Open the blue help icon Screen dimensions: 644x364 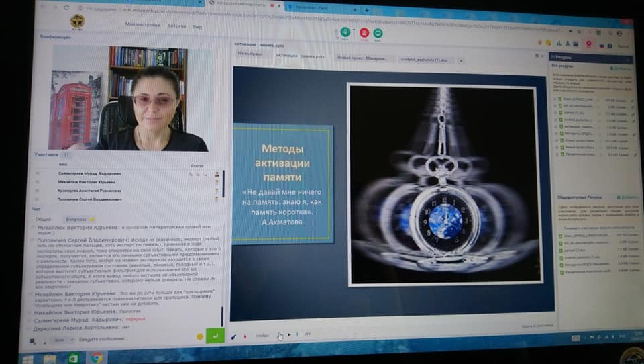click(610, 46)
